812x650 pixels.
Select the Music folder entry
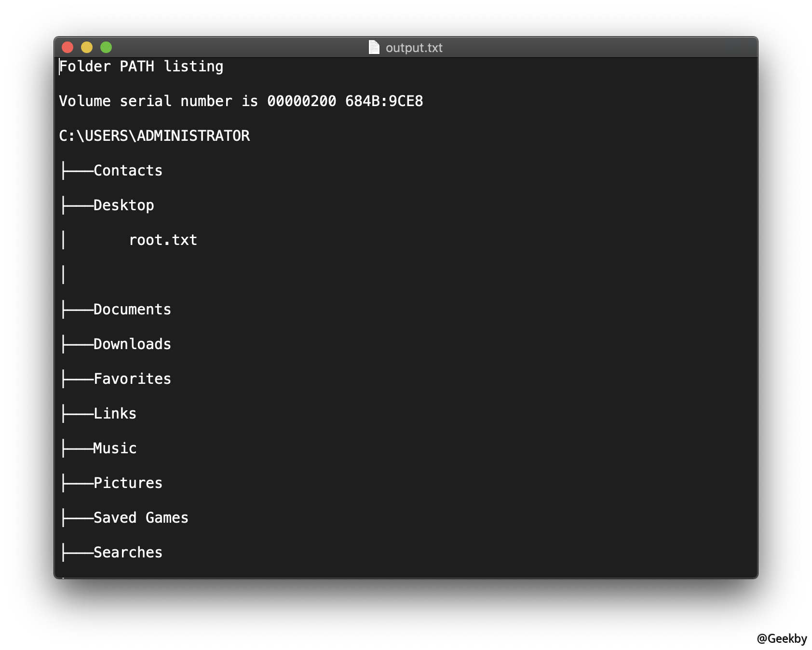pyautogui.click(x=114, y=448)
